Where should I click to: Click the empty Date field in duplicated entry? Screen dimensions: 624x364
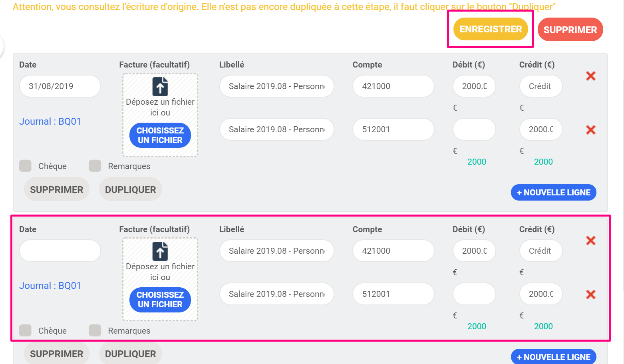pyautogui.click(x=60, y=251)
